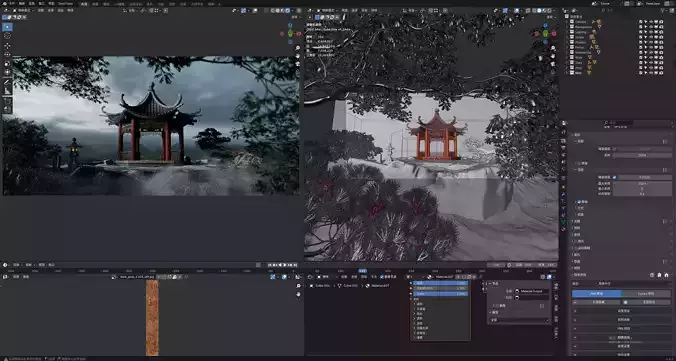Click the properties editor search field
676x361 pixels.
619,123
